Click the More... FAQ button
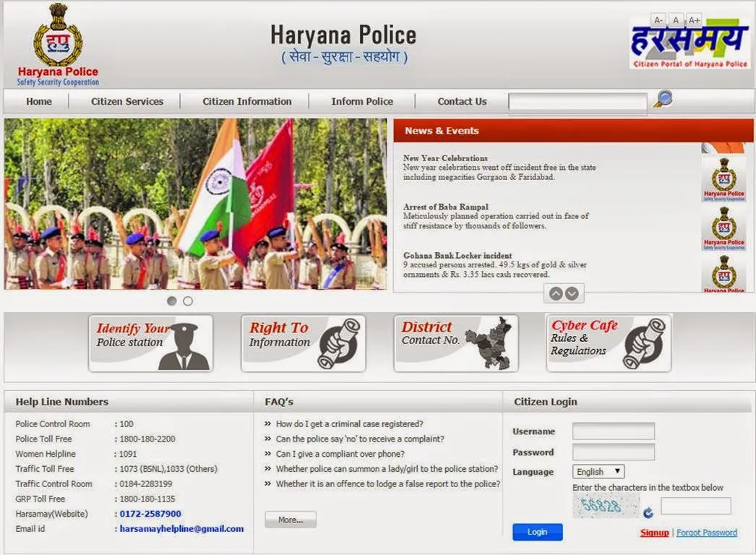756x555 pixels. pyautogui.click(x=291, y=520)
